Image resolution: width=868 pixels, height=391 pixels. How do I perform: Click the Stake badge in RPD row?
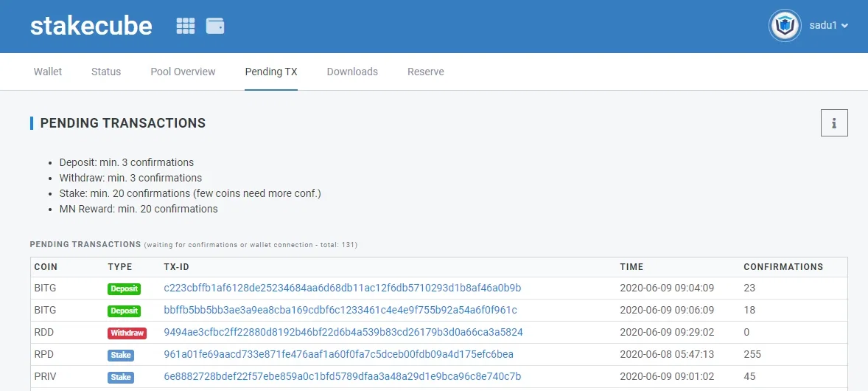pyautogui.click(x=121, y=356)
